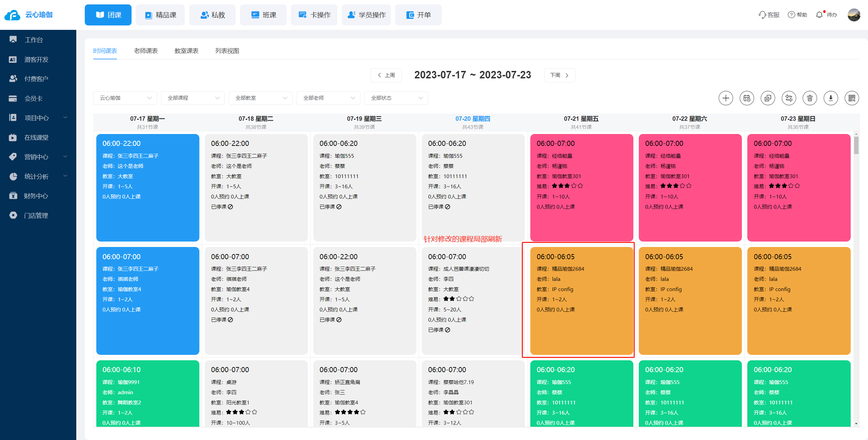Viewport: 868px width, 440px height.
Task: Open 付费客户 in sidebar
Action: [38, 79]
